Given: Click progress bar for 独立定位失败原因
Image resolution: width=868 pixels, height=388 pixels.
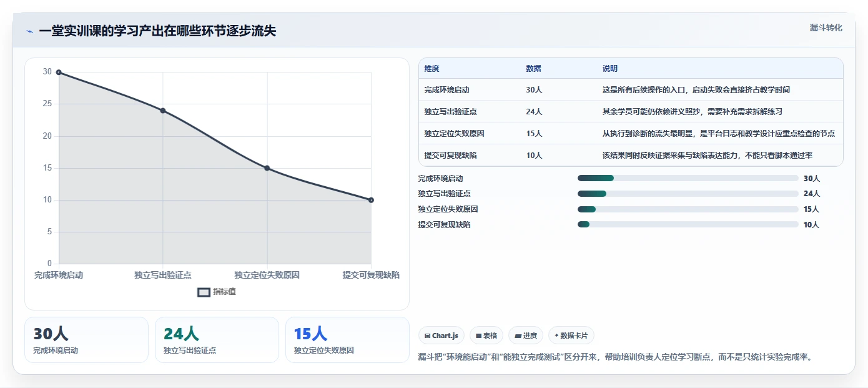Looking at the screenshot, I should [x=688, y=209].
